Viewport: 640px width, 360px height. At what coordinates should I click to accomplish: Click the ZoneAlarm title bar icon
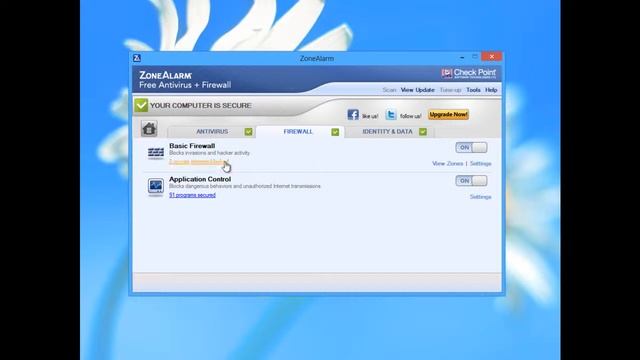[137, 58]
